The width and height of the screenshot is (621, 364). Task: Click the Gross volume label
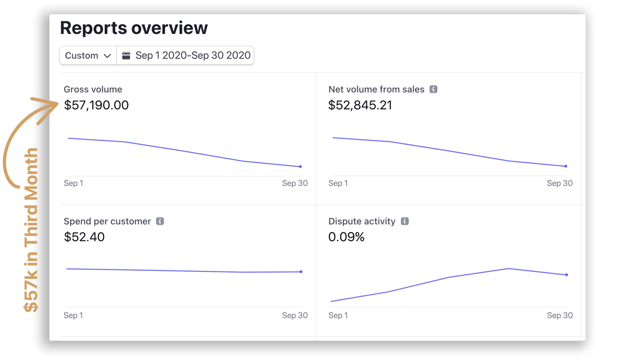click(x=93, y=89)
